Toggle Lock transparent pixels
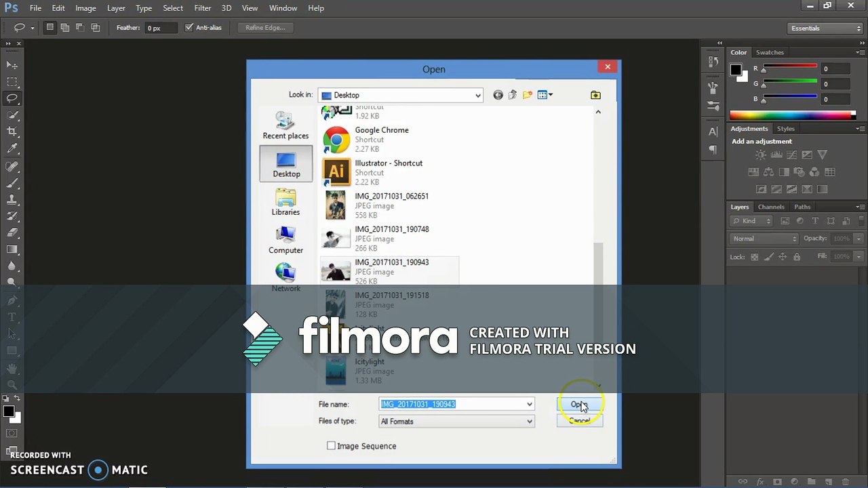Image resolution: width=868 pixels, height=488 pixels. pyautogui.click(x=755, y=257)
